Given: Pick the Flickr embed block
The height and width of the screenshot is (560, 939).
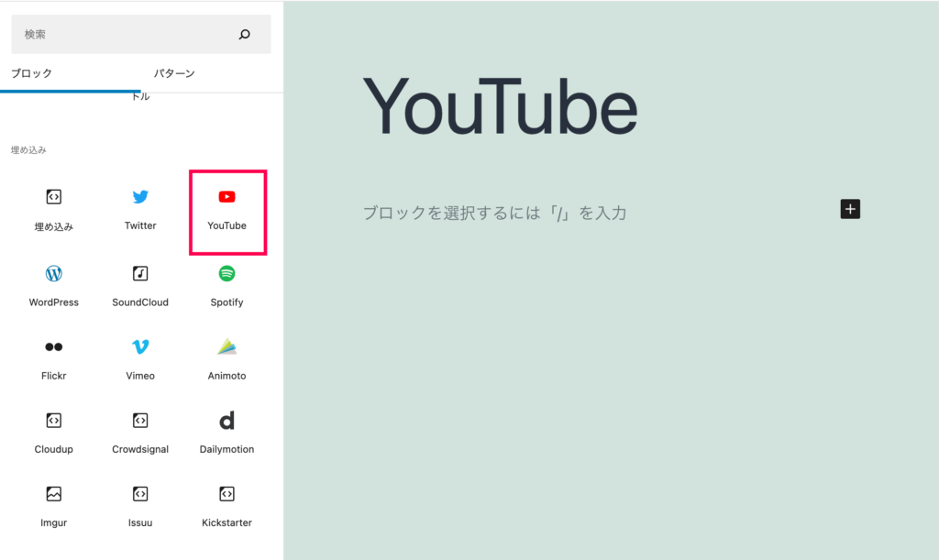Looking at the screenshot, I should coord(54,359).
